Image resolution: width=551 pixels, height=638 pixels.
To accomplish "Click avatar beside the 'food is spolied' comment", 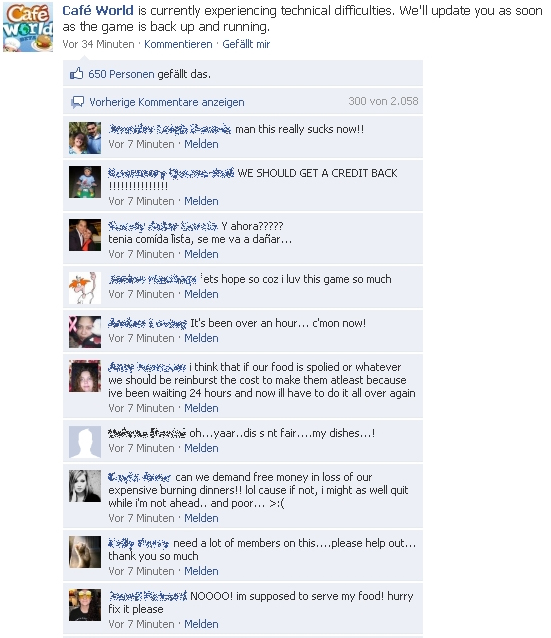I will pos(85,376).
